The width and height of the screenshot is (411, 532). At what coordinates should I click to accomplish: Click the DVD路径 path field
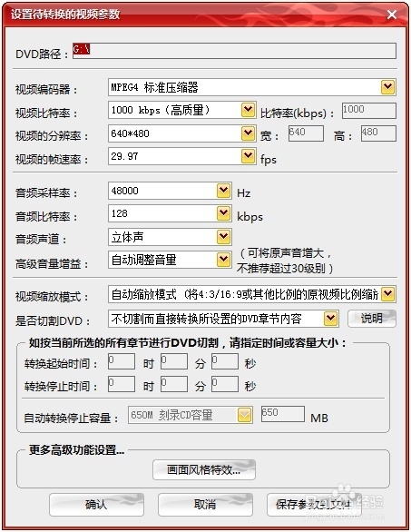tap(234, 51)
